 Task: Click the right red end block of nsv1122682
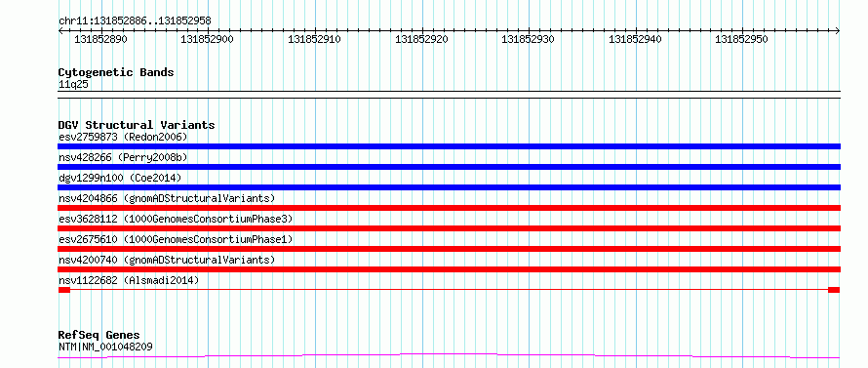834,290
